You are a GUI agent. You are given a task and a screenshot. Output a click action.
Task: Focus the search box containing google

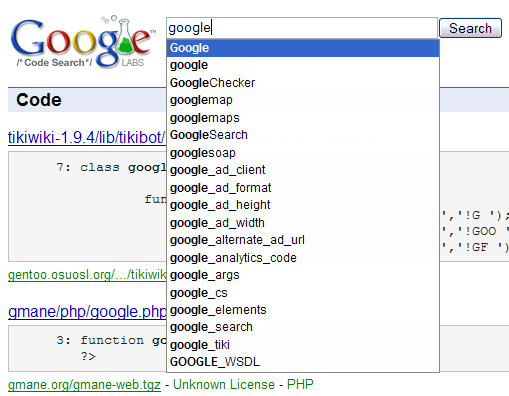[302, 28]
